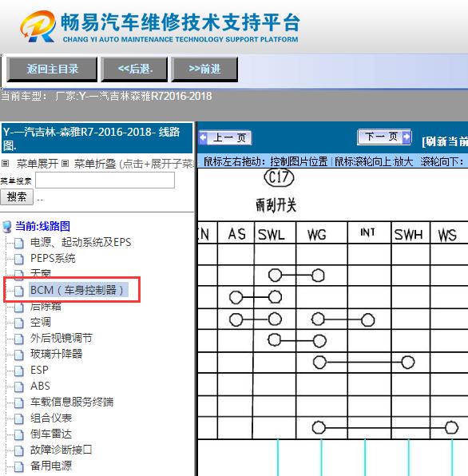Open the PEPS系统 tree item

(x=53, y=258)
